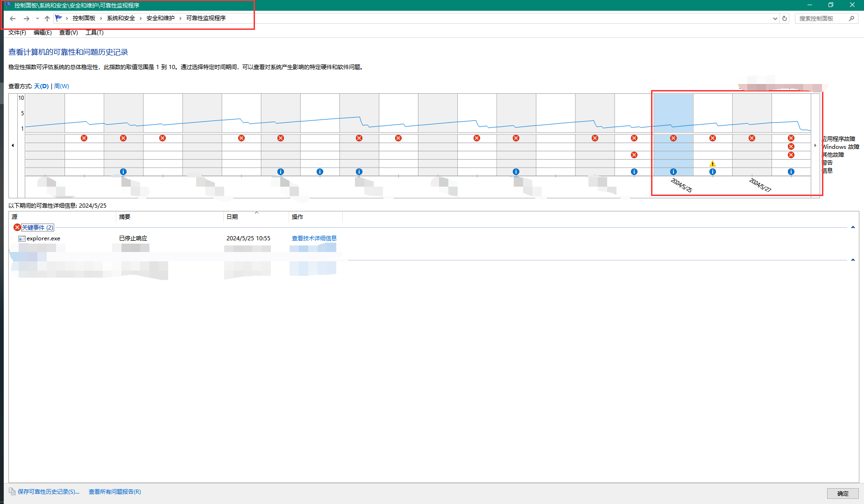Open the 查看(V) menu
The width and height of the screenshot is (864, 504).
pos(68,32)
